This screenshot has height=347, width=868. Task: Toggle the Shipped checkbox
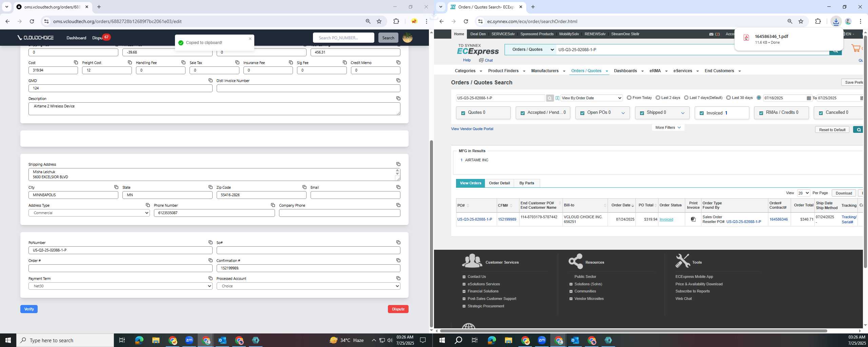pos(642,113)
